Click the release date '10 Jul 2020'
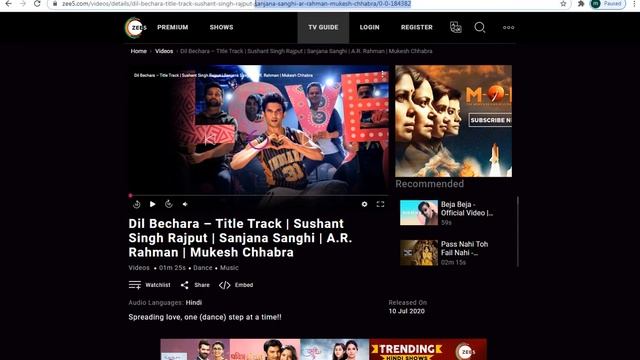The height and width of the screenshot is (360, 640). 407,311
